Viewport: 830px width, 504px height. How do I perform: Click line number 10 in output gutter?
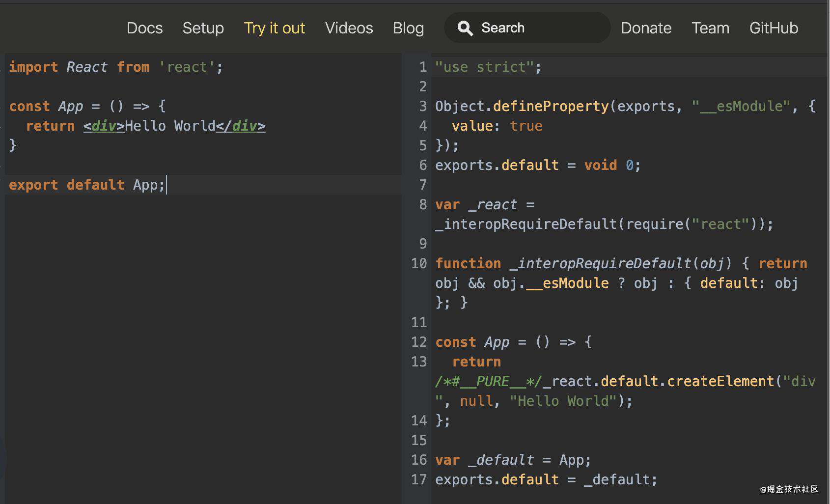419,263
